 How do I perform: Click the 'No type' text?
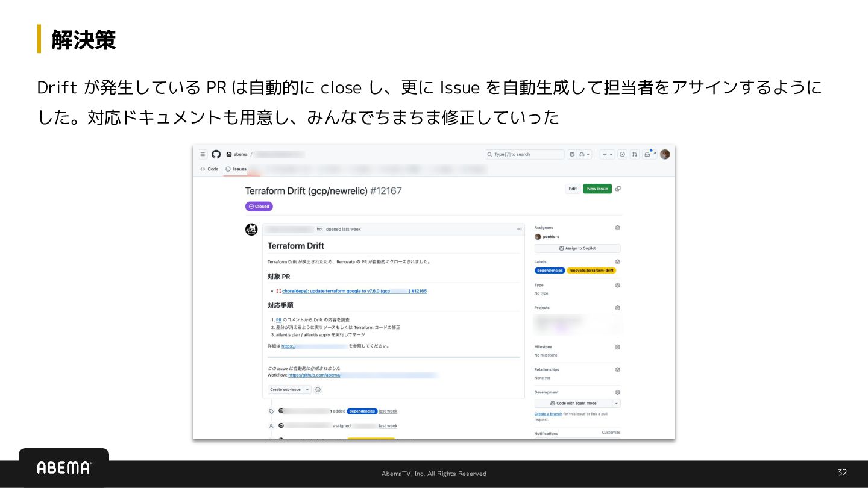(541, 293)
